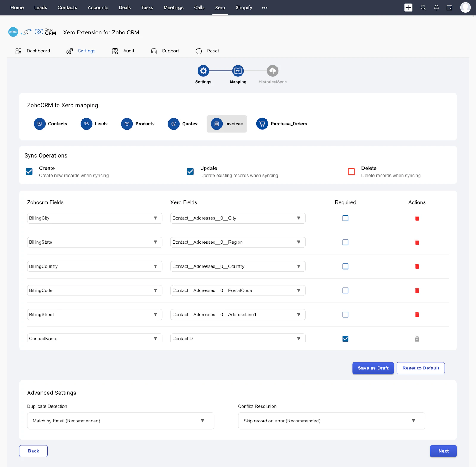Viewport: 476px width, 467px height.
Task: Open the Contact__Addresses__0__PostalCode dropdown
Action: click(238, 290)
